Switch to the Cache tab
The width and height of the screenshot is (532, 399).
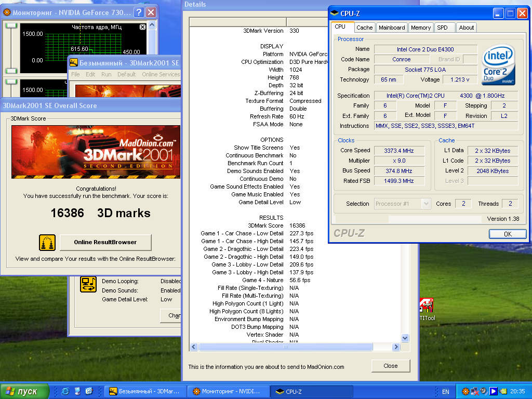click(364, 28)
